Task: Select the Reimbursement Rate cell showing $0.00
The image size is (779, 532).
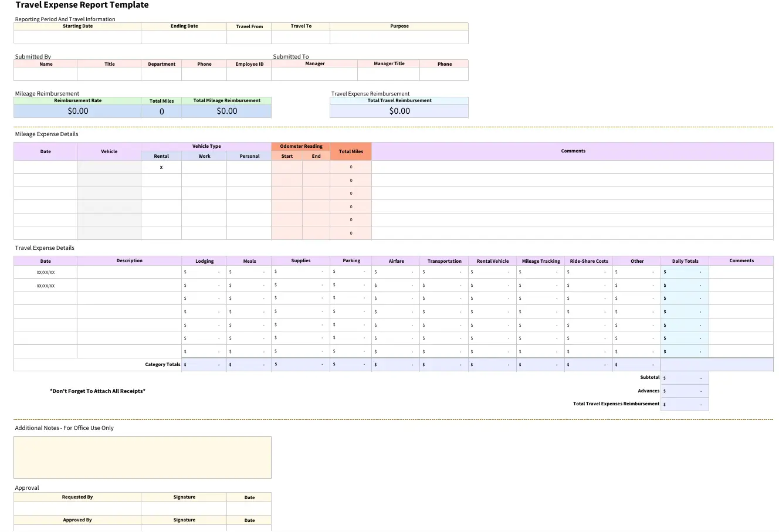Action: pos(77,110)
